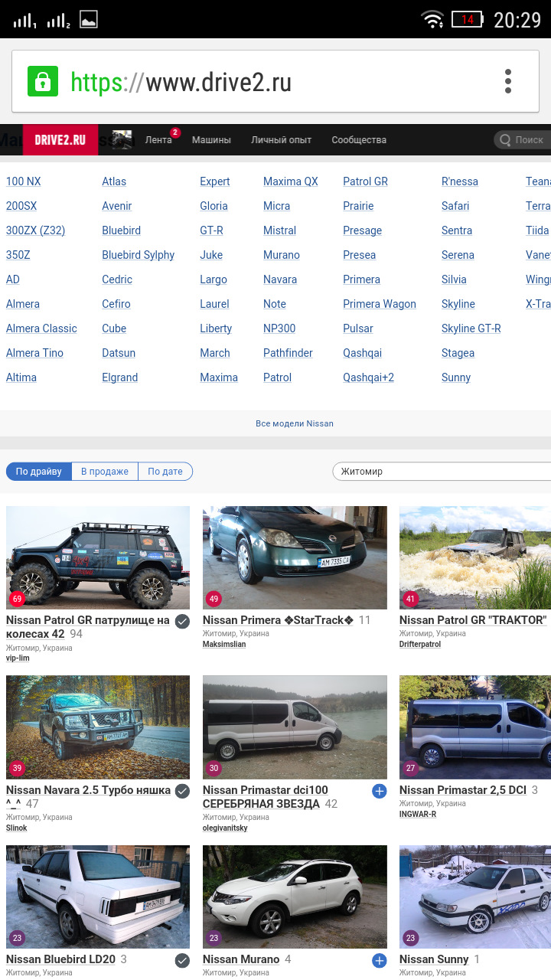Open the Almera Classic model link

tap(41, 328)
